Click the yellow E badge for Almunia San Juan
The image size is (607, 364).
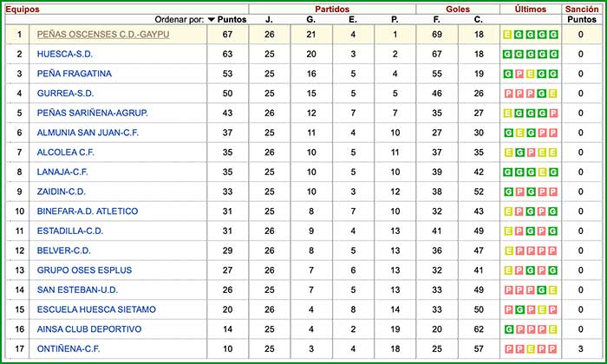pyautogui.click(x=519, y=133)
